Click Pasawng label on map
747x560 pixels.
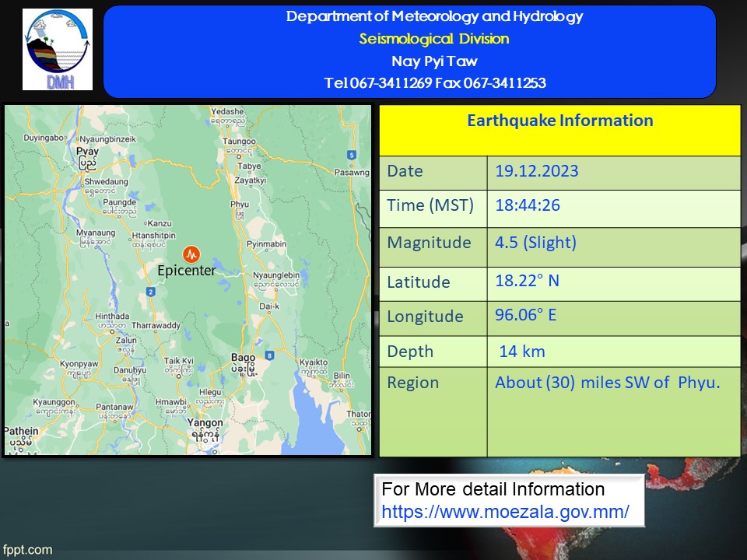[352, 173]
